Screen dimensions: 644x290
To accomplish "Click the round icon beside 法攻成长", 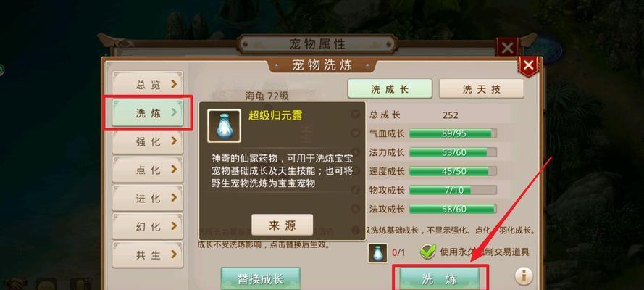I will point(355,209).
